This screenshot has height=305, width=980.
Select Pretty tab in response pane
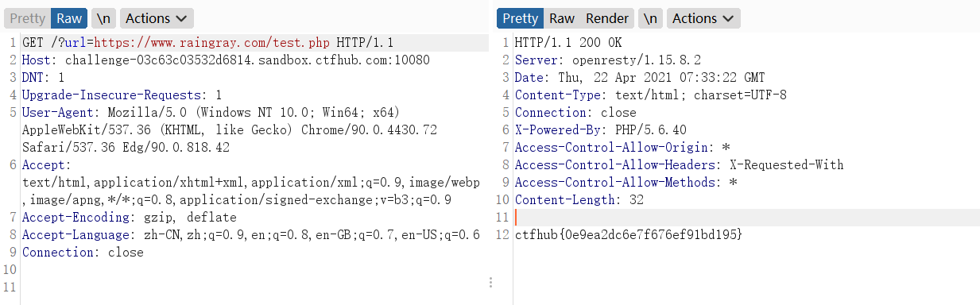click(x=520, y=18)
